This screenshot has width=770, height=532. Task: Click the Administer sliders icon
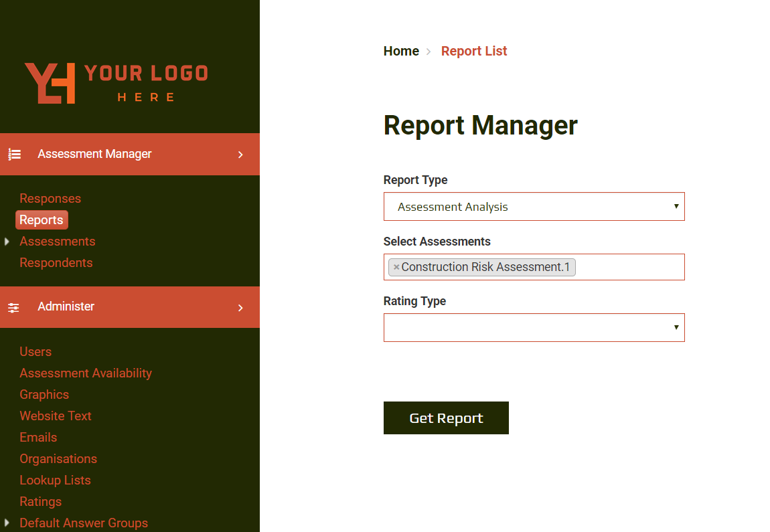(x=13, y=307)
